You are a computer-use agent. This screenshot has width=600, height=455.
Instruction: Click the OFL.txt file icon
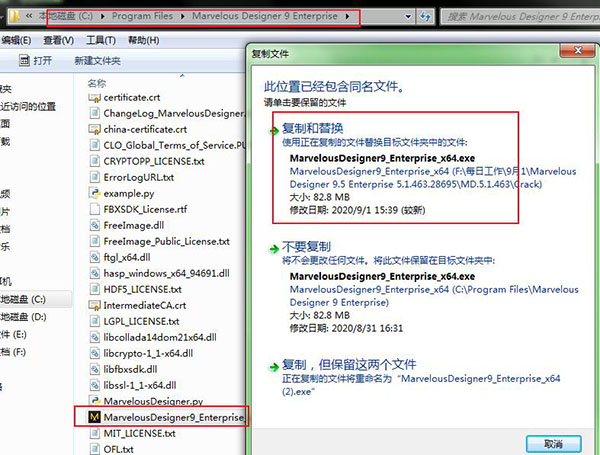coord(94,449)
